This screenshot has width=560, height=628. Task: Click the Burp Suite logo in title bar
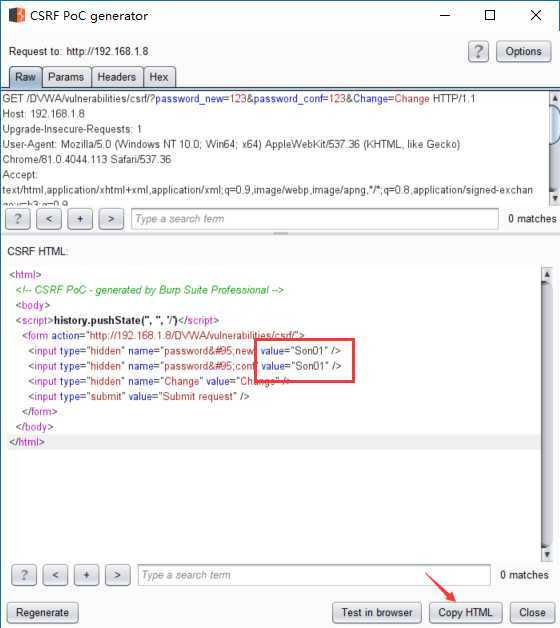coord(17,15)
